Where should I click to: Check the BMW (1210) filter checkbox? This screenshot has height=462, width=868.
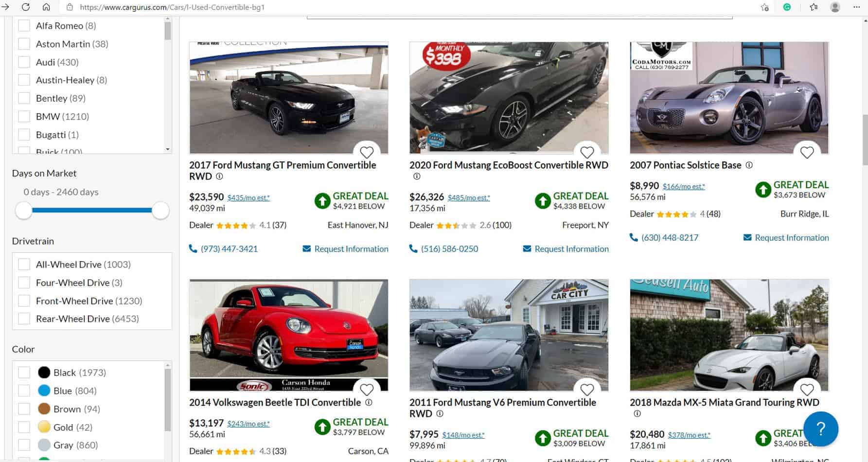[24, 116]
